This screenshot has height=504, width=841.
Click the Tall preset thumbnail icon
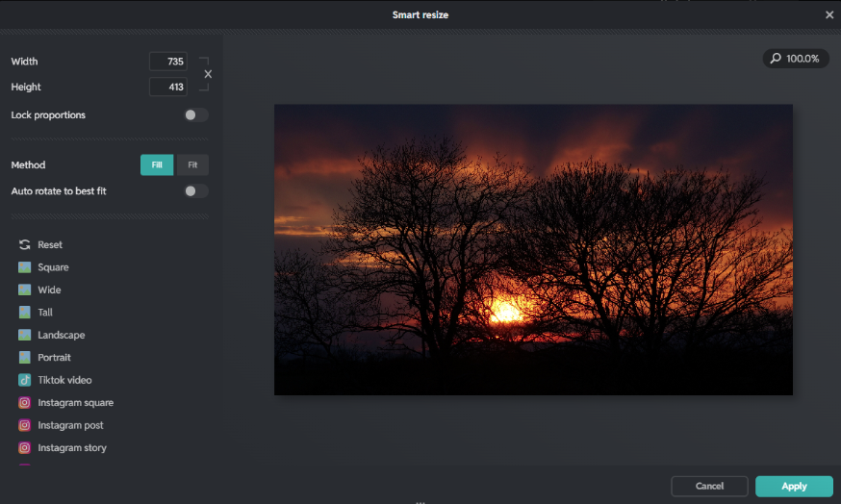[x=25, y=312]
